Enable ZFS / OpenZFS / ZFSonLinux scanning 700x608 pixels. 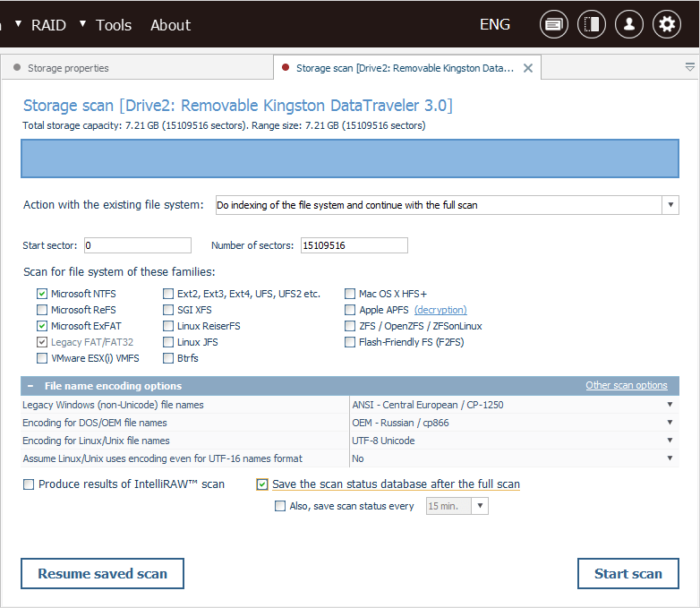(x=350, y=326)
